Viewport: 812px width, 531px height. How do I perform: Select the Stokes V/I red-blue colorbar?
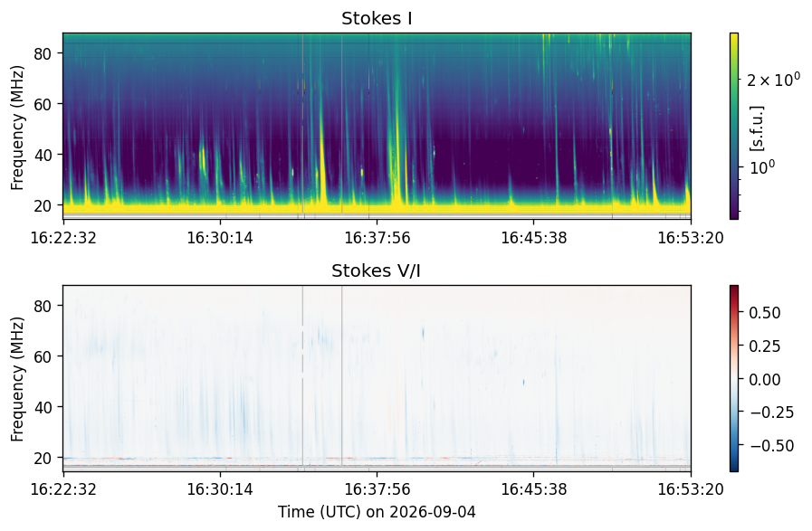(x=734, y=378)
